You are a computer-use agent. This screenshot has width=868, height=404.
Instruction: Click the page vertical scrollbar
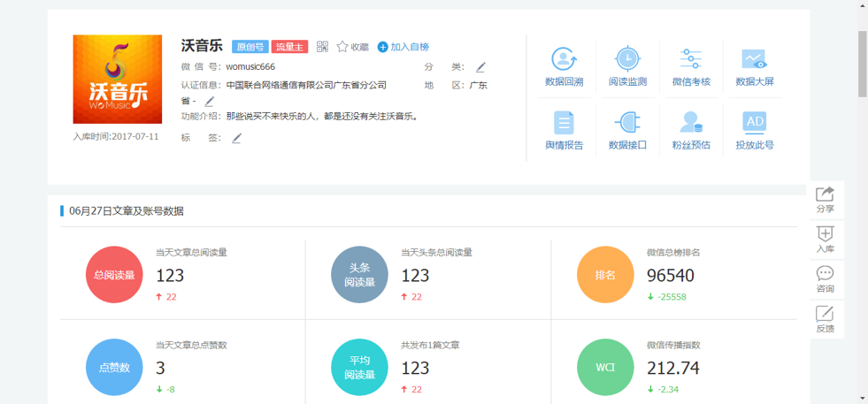(862, 62)
